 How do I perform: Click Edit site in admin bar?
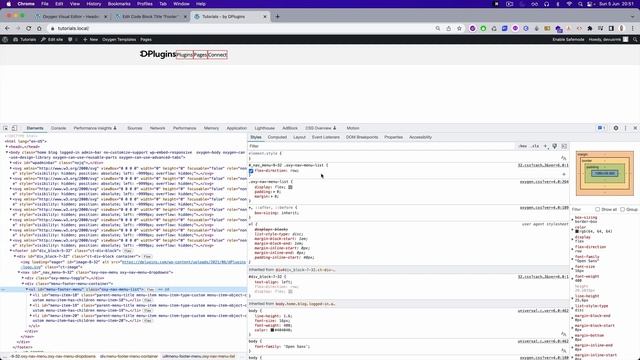click(x=52, y=40)
